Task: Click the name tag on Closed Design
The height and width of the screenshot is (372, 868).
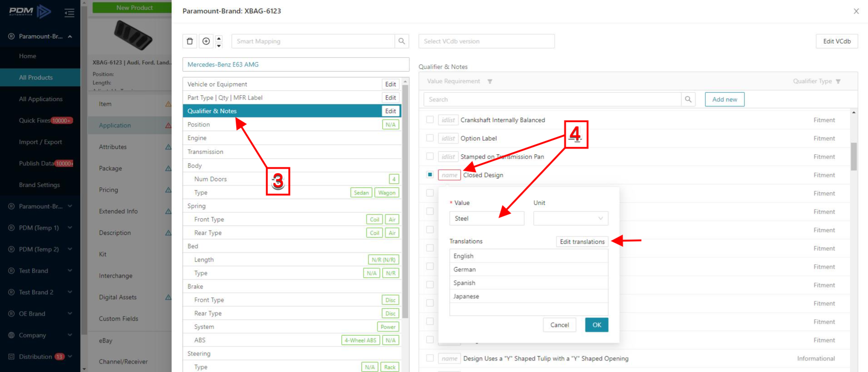Action: click(449, 175)
